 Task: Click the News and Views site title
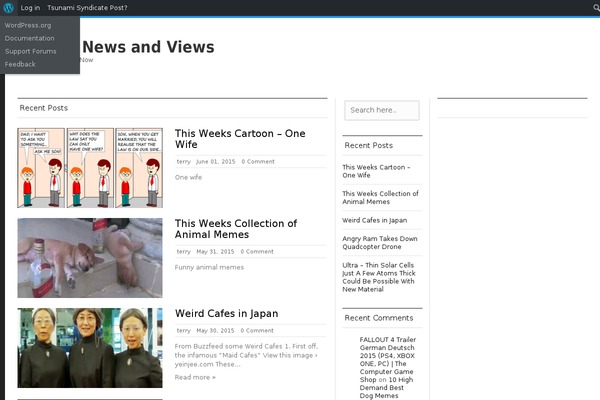pyautogui.click(x=148, y=47)
